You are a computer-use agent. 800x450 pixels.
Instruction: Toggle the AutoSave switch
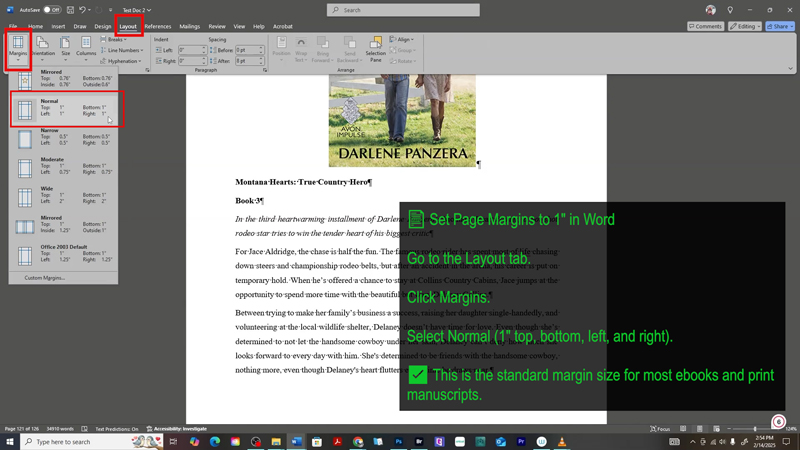[52, 10]
